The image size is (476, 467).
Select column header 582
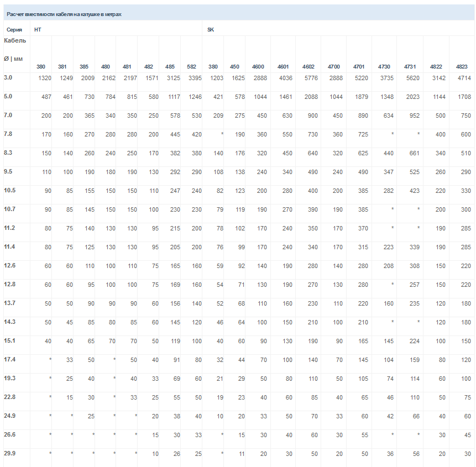point(191,67)
